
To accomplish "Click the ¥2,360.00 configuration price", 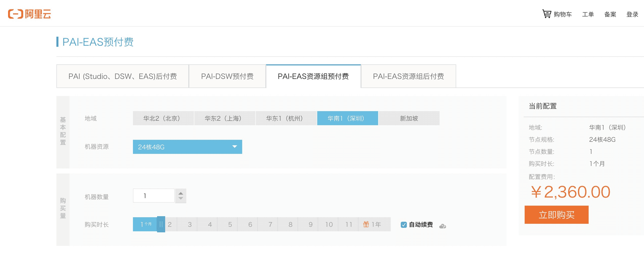I will [x=570, y=192].
